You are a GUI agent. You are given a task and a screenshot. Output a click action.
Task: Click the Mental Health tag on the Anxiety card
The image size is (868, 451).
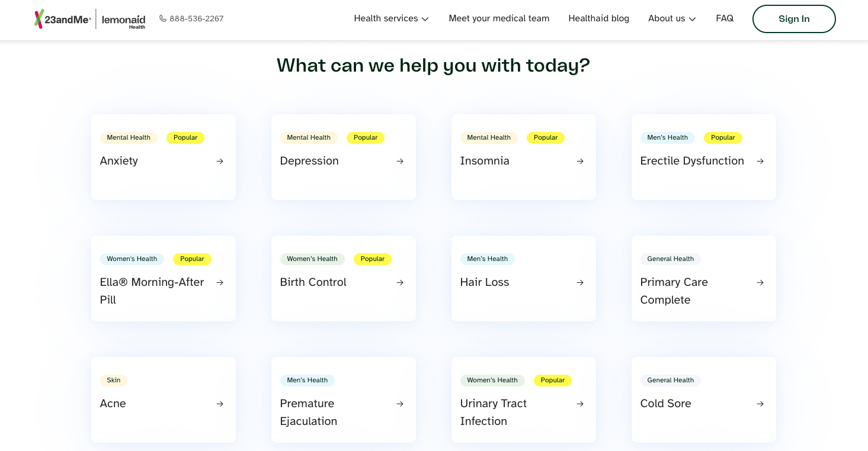[x=129, y=137]
